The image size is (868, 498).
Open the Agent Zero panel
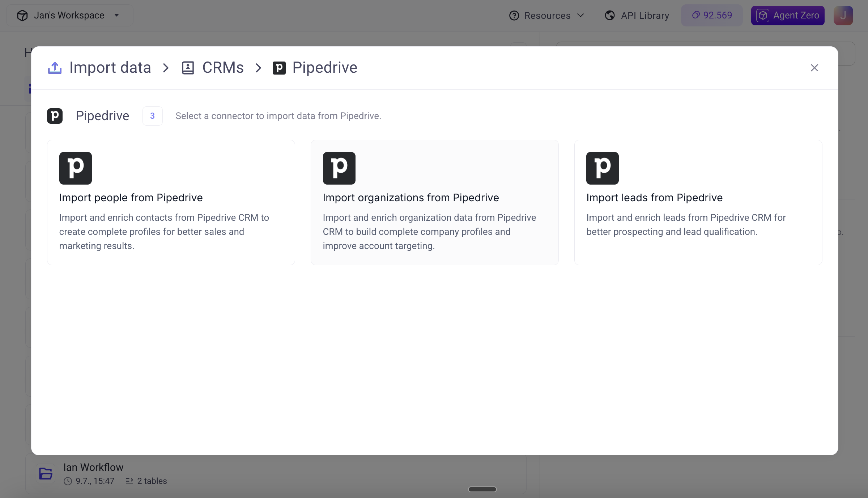[x=787, y=15]
